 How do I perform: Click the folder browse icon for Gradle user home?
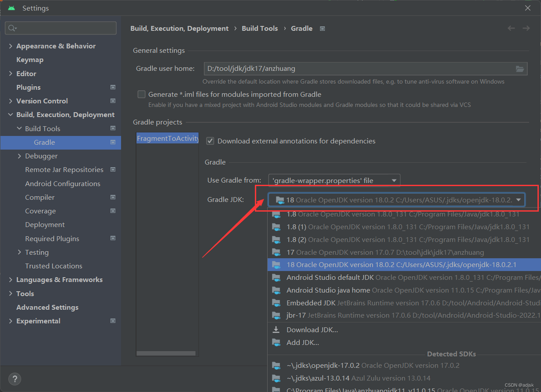[x=520, y=69]
